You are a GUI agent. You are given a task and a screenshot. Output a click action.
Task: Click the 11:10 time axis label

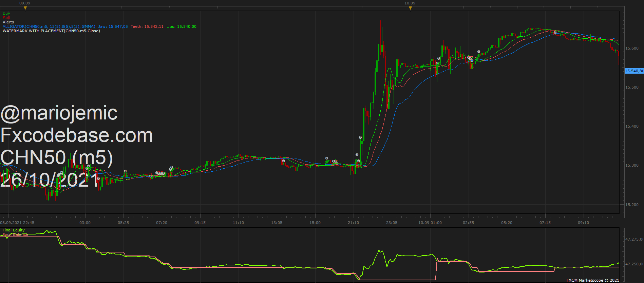[x=239, y=223]
